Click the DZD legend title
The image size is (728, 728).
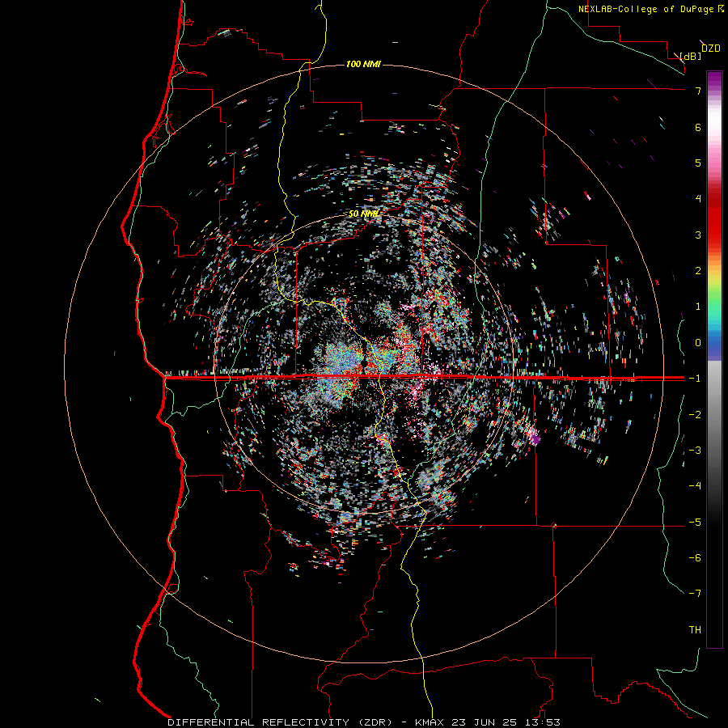[711, 49]
